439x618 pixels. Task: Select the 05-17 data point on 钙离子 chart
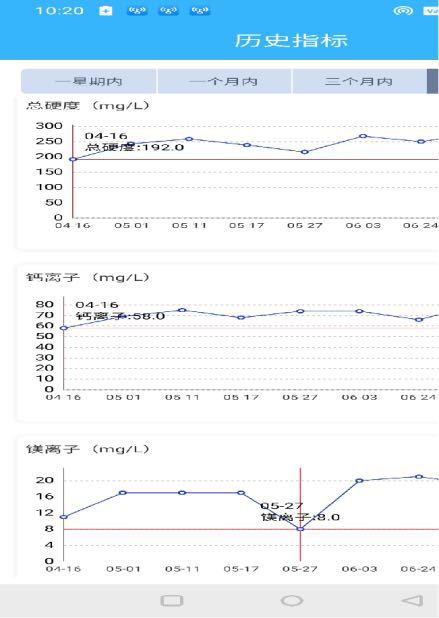[241, 318]
